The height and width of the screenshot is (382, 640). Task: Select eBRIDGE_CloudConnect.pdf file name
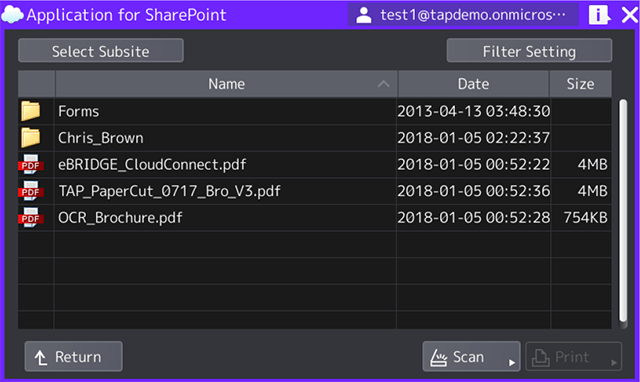[x=152, y=164]
